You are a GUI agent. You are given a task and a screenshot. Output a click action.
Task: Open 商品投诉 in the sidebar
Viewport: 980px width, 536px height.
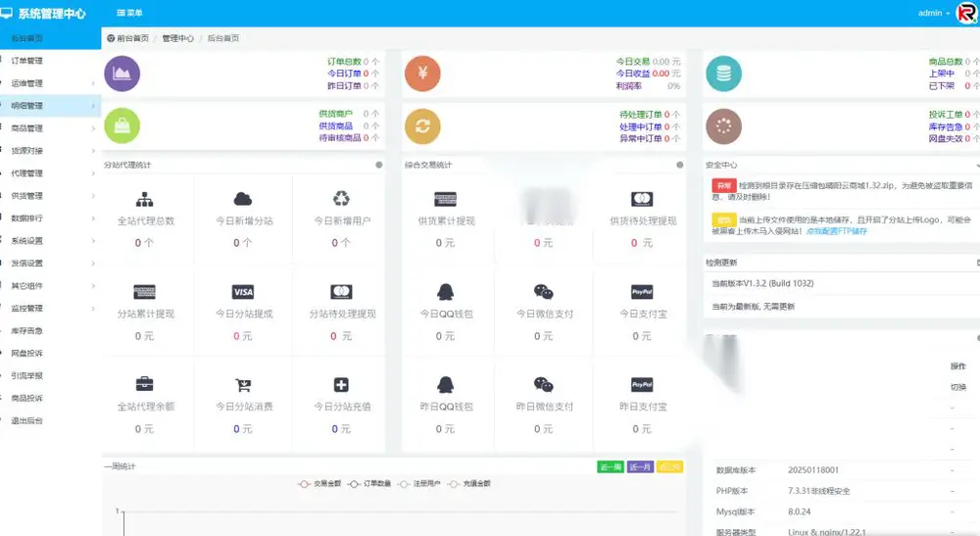coord(50,398)
